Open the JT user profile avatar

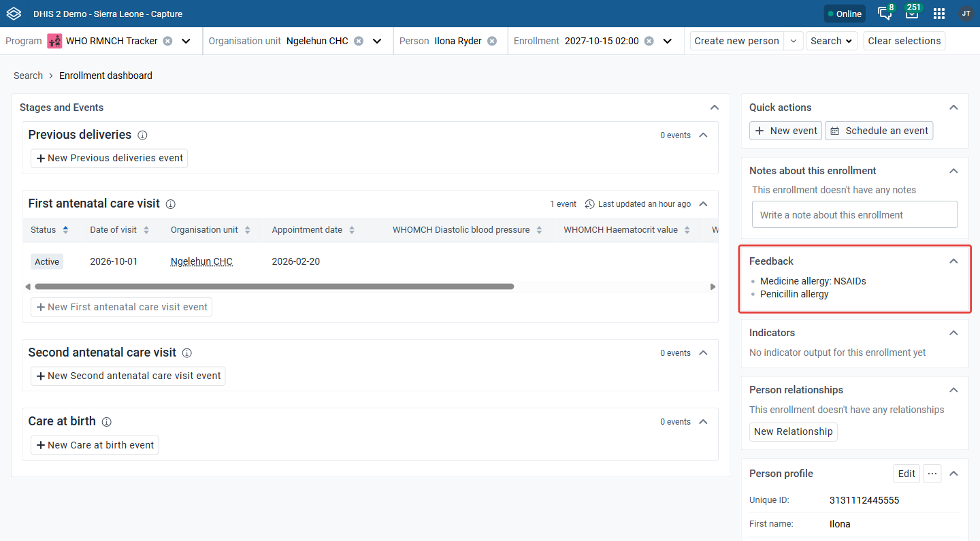coord(966,14)
